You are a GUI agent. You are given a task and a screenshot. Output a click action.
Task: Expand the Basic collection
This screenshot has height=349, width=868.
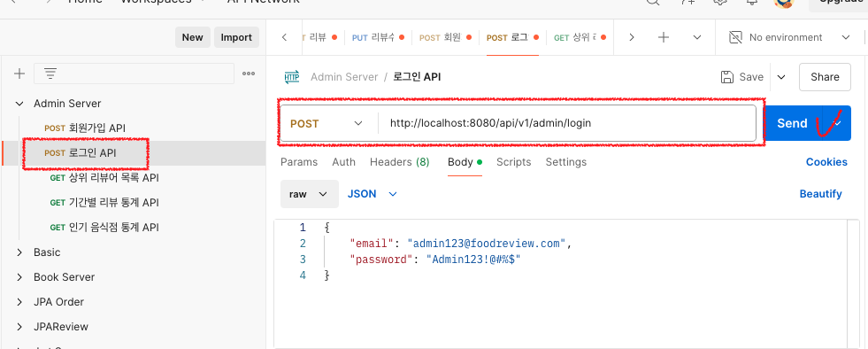(19, 252)
